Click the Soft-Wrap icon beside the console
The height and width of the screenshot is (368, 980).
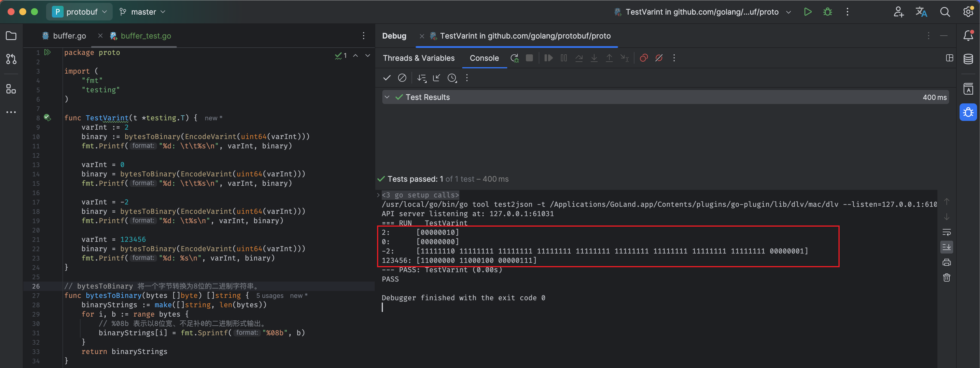[x=946, y=232]
